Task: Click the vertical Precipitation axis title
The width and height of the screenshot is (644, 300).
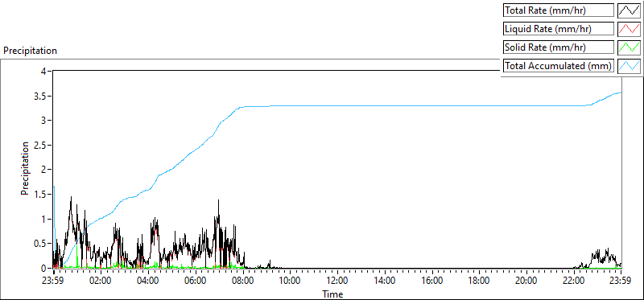Action: tap(25, 169)
